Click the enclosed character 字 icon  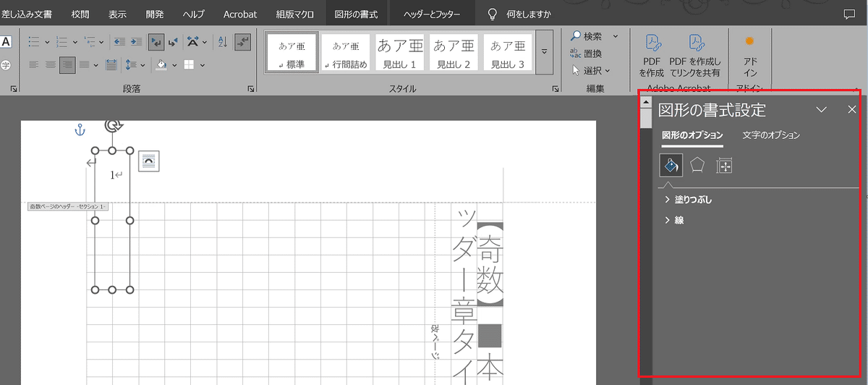(x=6, y=64)
